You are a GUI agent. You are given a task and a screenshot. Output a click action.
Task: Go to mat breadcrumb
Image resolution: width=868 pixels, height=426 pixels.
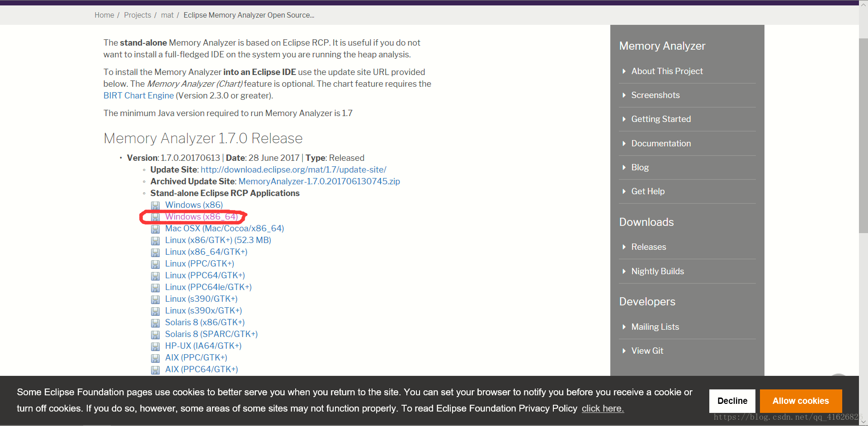167,15
